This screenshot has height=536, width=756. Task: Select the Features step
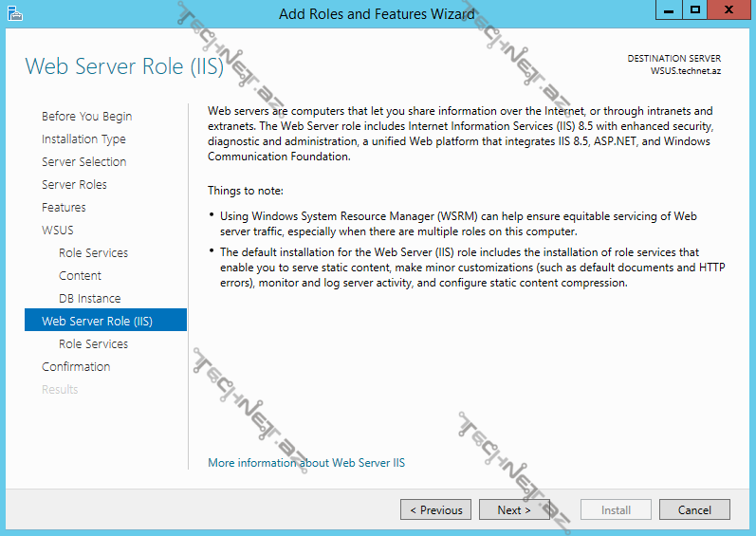tap(64, 208)
